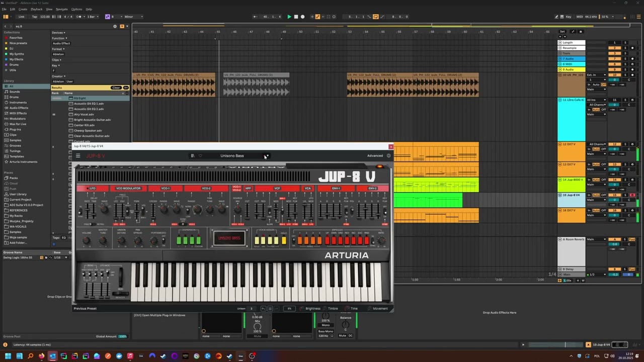Click the Jup-8 V redo arrow
The width and height of the screenshot is (644, 362).
276,309
